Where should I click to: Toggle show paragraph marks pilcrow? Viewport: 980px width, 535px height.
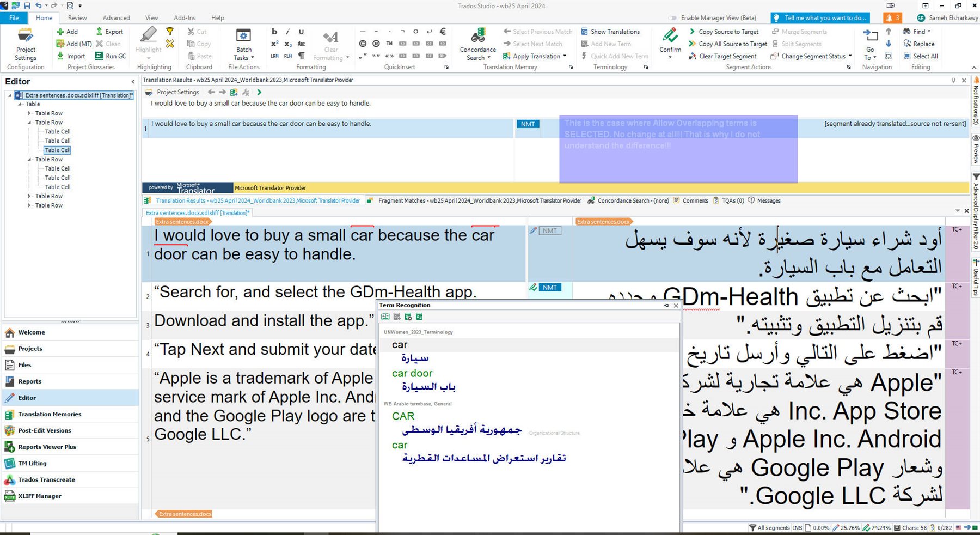pyautogui.click(x=301, y=56)
